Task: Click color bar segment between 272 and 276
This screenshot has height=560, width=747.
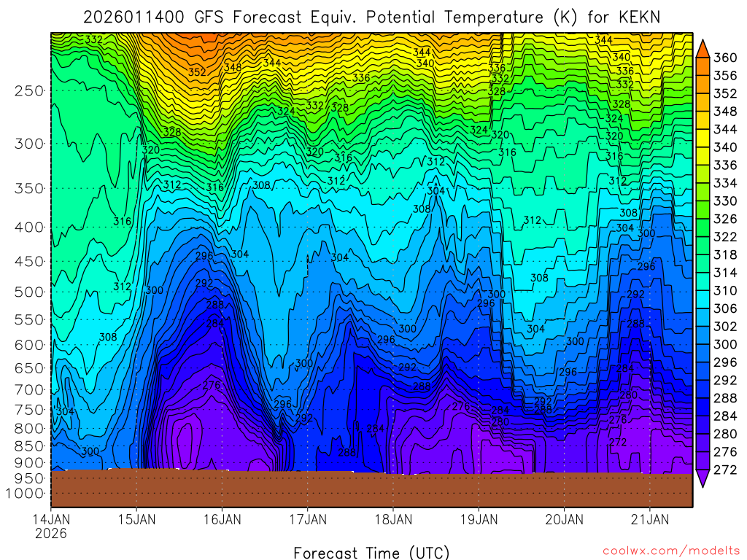Action: click(x=703, y=461)
